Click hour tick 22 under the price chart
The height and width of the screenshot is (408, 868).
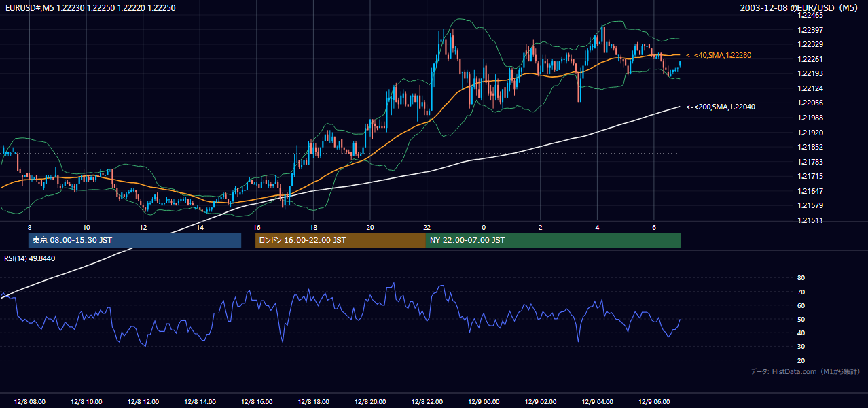point(427,227)
